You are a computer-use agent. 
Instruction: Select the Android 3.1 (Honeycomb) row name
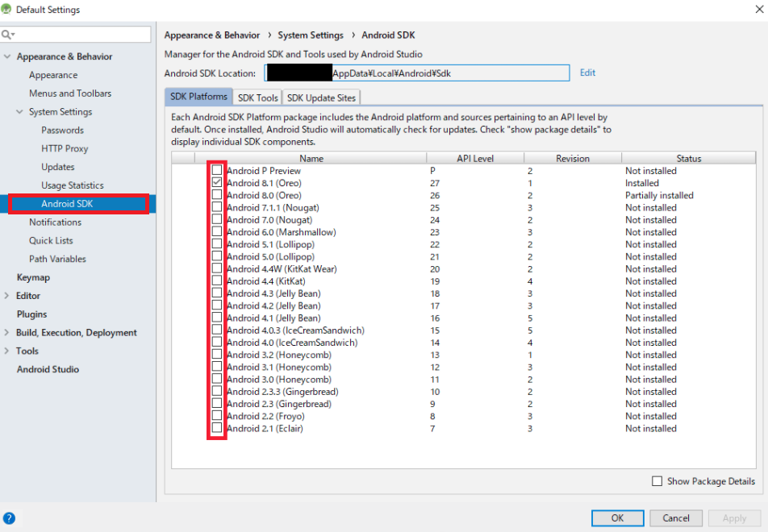(x=279, y=367)
